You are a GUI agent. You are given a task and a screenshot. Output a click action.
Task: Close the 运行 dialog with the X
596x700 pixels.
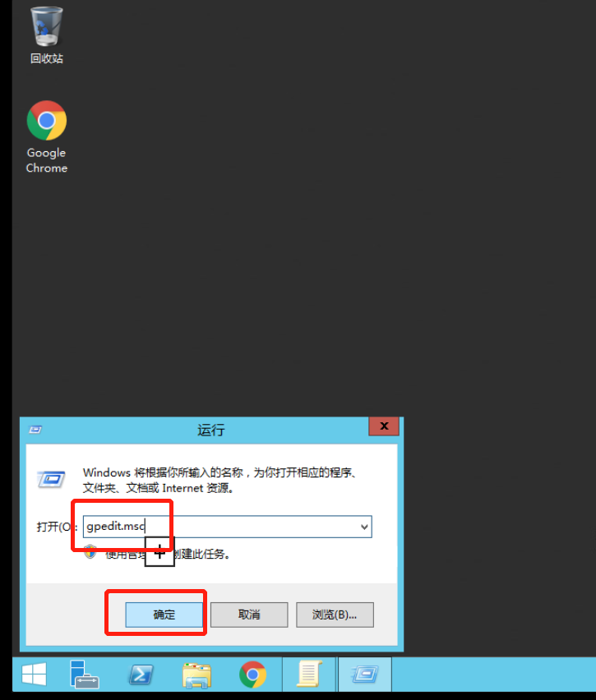click(384, 426)
